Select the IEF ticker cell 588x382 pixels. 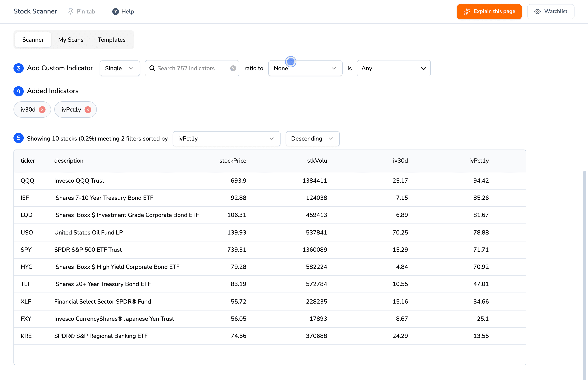(25, 198)
